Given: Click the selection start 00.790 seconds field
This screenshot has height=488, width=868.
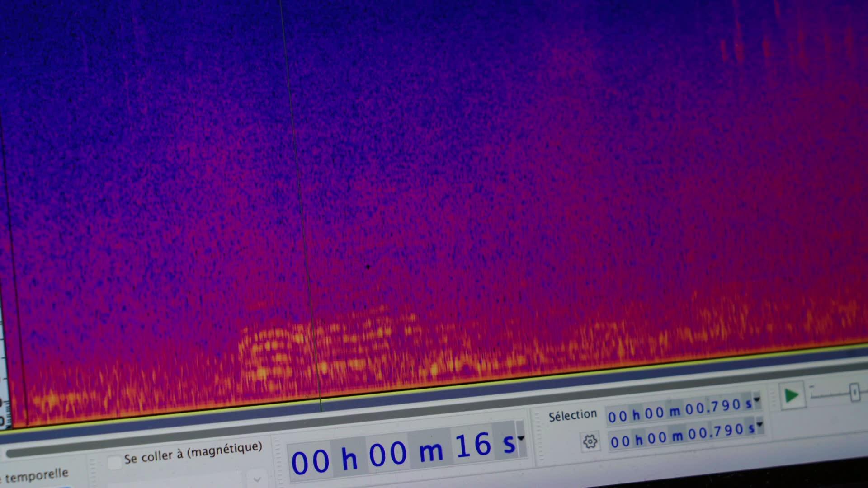Looking at the screenshot, I should [713, 408].
